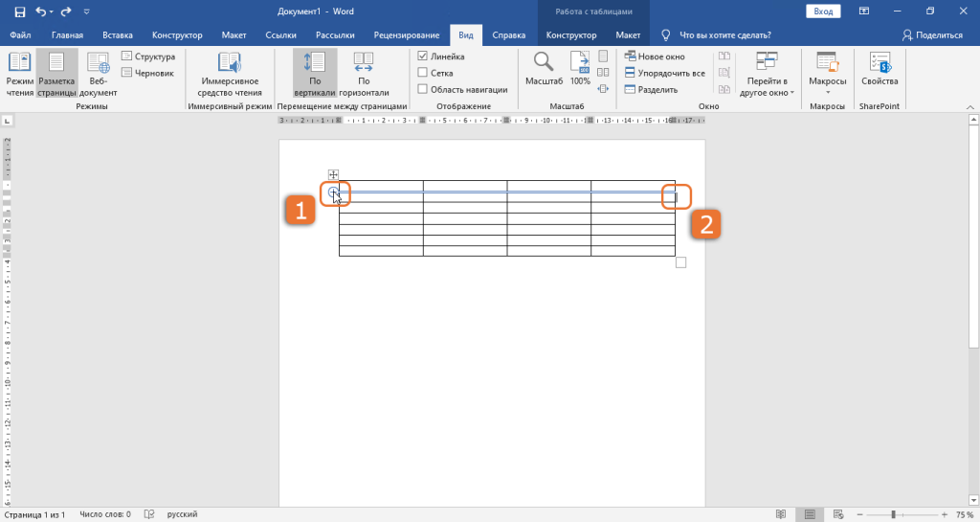Screen dimensions: 980x522
Task: Select Web Layout in status bar
Action: pos(839,514)
